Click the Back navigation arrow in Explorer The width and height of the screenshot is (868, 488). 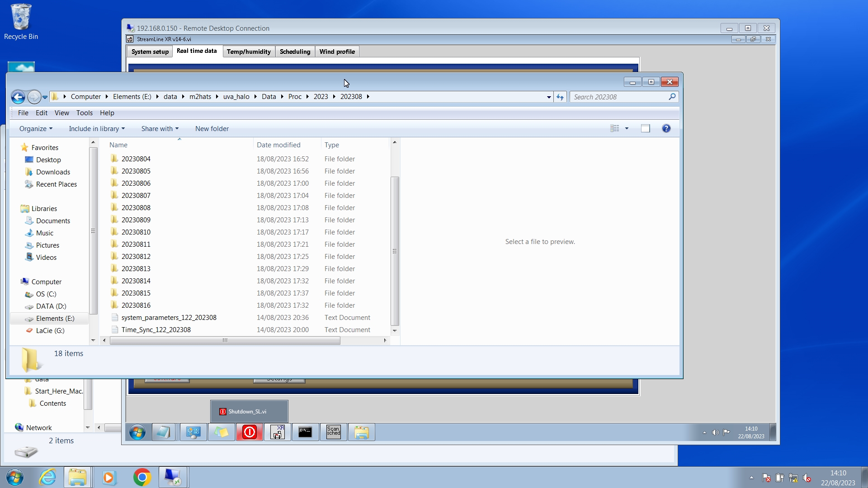[18, 97]
